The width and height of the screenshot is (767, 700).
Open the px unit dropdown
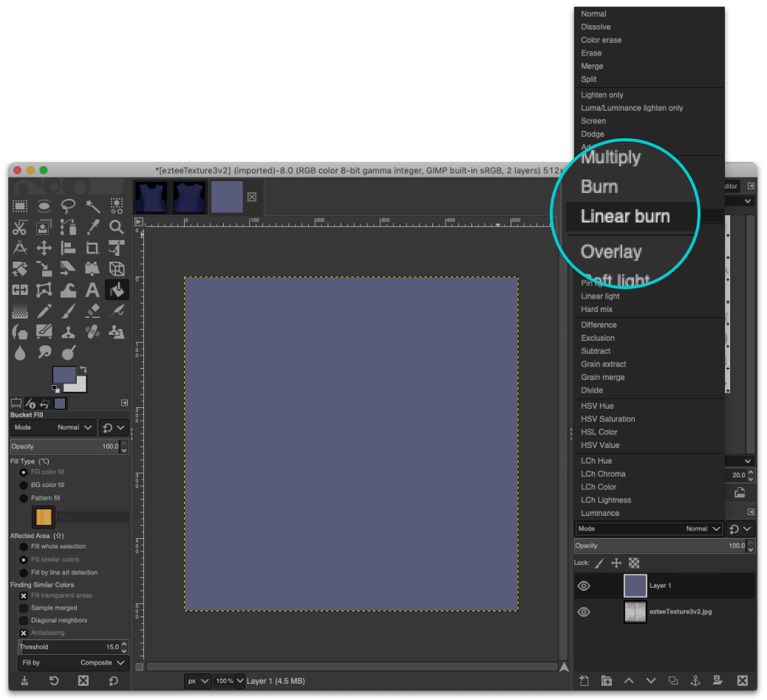click(197, 681)
